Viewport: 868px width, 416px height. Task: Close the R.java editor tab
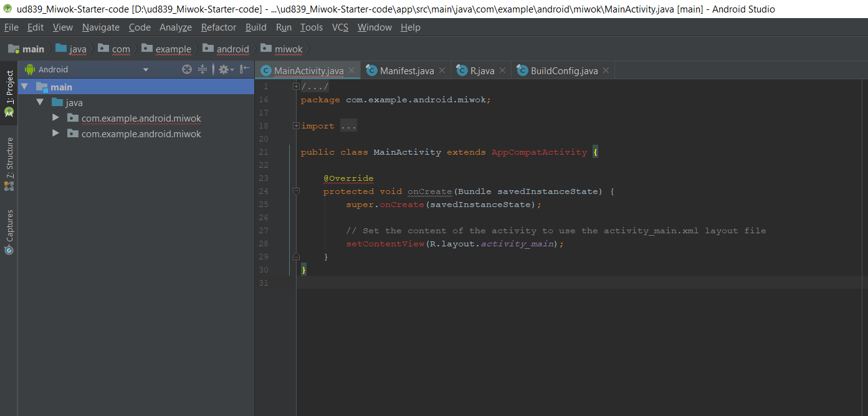[x=502, y=70]
